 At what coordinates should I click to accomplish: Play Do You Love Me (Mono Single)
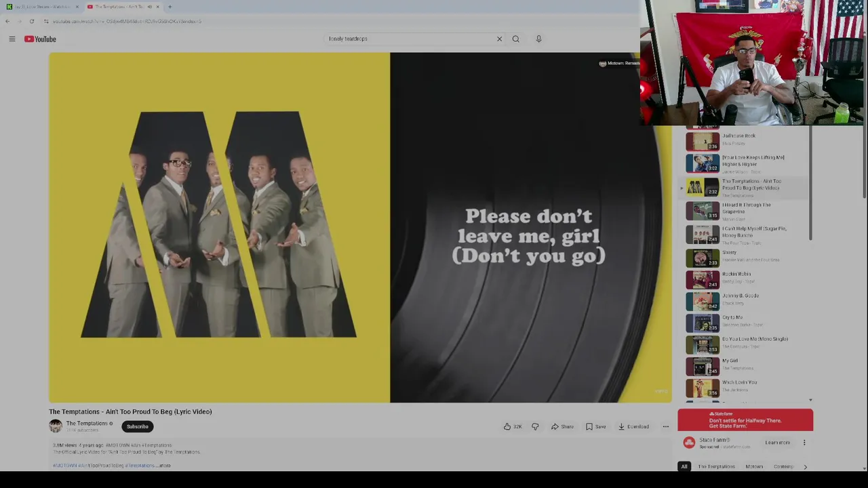tap(745, 344)
